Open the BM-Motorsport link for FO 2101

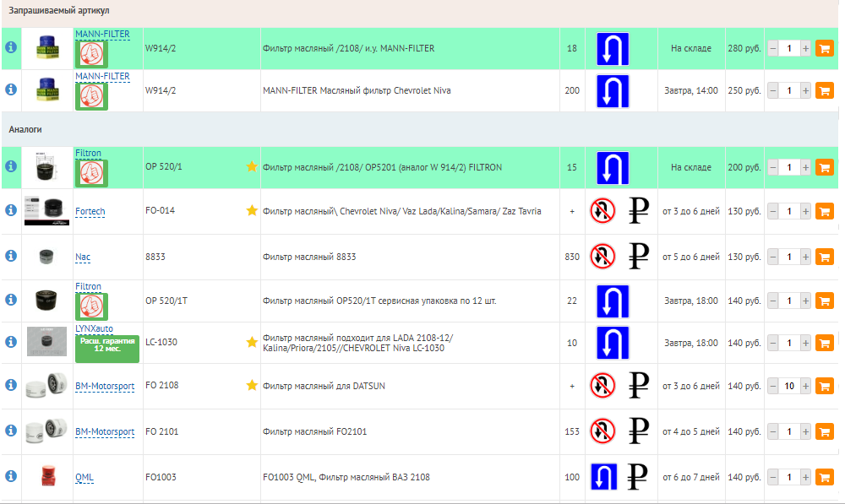tap(105, 432)
